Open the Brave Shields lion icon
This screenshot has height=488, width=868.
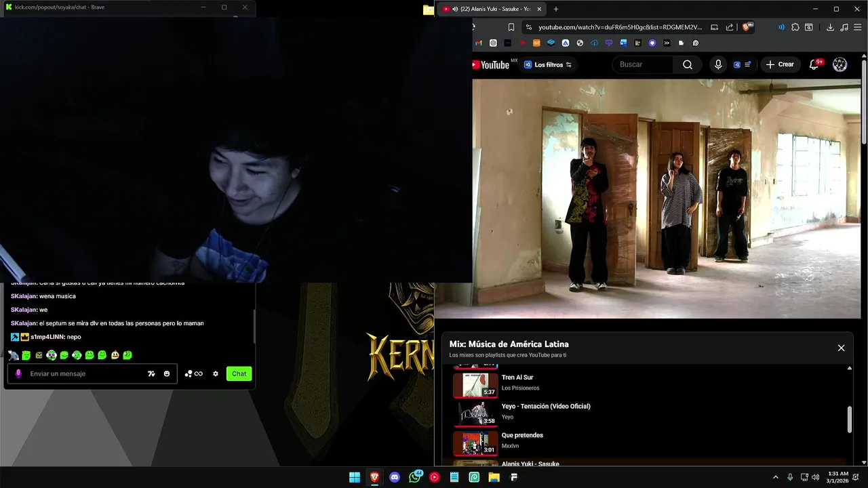pos(747,27)
